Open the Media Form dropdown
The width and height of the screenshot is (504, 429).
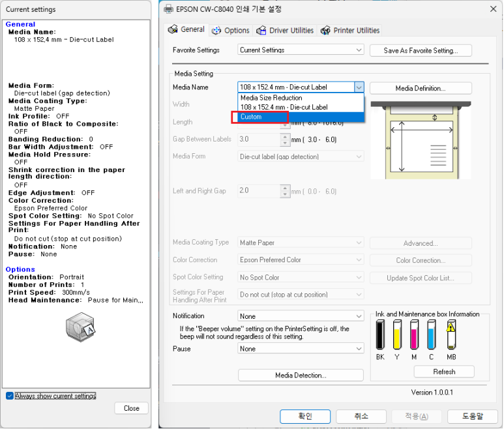[301, 156]
